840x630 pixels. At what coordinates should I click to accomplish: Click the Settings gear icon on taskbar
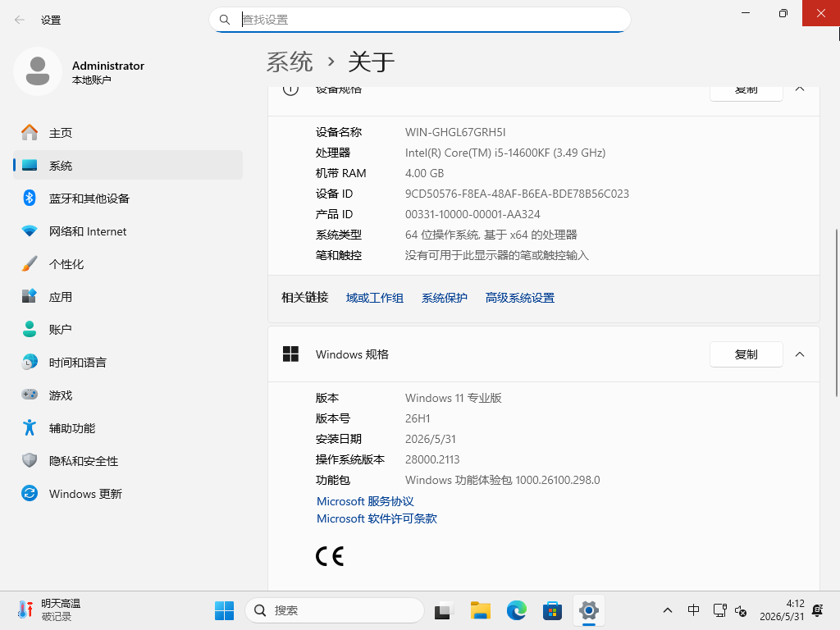coord(589,610)
